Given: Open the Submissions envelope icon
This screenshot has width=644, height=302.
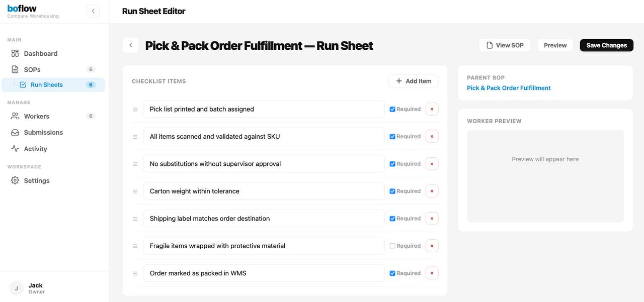Looking at the screenshot, I should [x=15, y=132].
